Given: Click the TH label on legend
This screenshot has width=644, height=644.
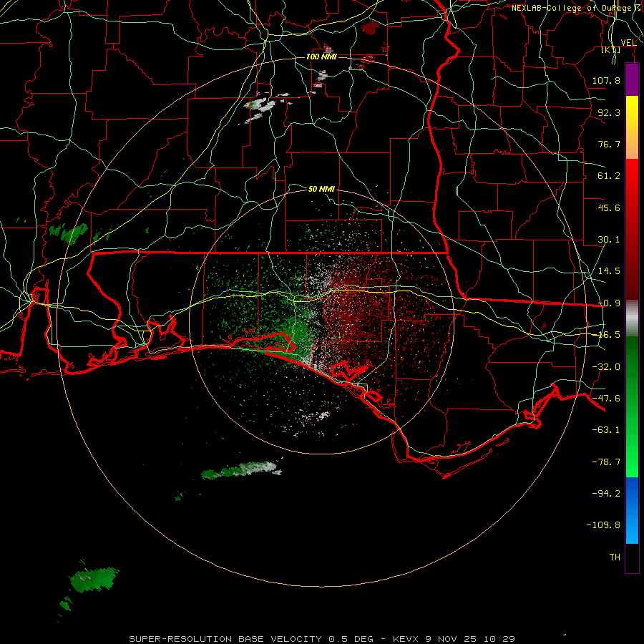Looking at the screenshot, I should click(615, 557).
